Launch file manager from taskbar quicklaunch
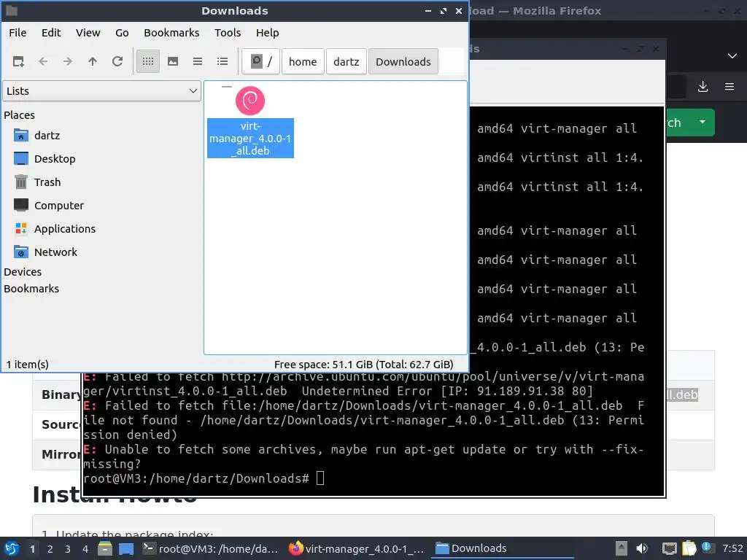This screenshot has width=747, height=560. (105, 548)
